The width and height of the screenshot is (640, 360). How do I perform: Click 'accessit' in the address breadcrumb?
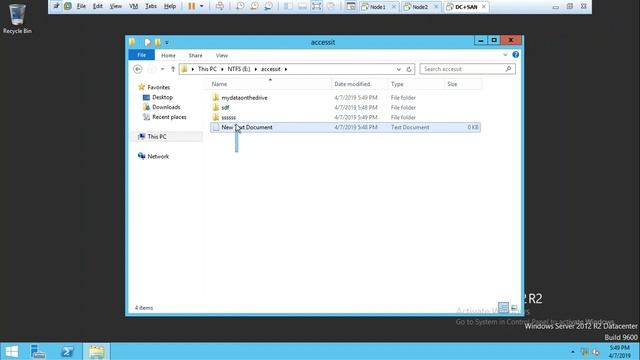tap(271, 69)
